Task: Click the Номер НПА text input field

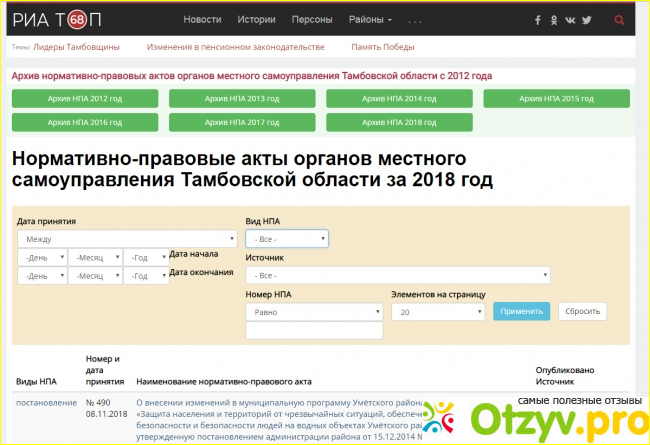Action: [314, 331]
